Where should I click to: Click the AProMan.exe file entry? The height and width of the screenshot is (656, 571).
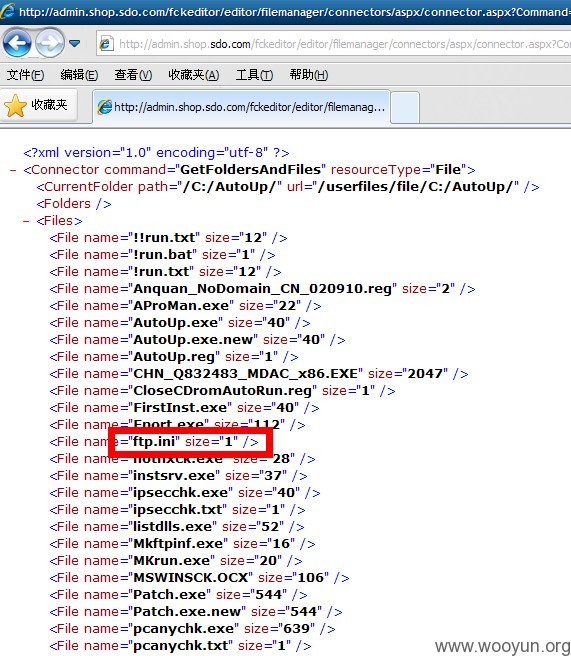point(185,306)
